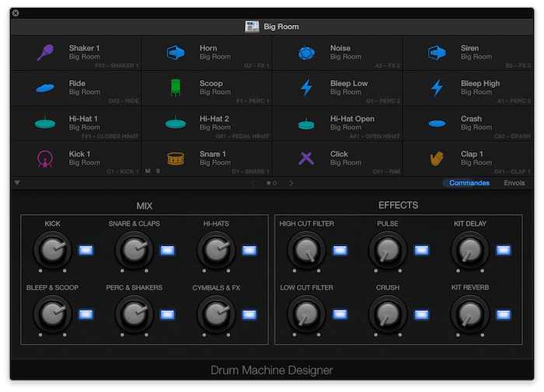Mute the Snare 1 pad with M
544x392 pixels.
148,172
